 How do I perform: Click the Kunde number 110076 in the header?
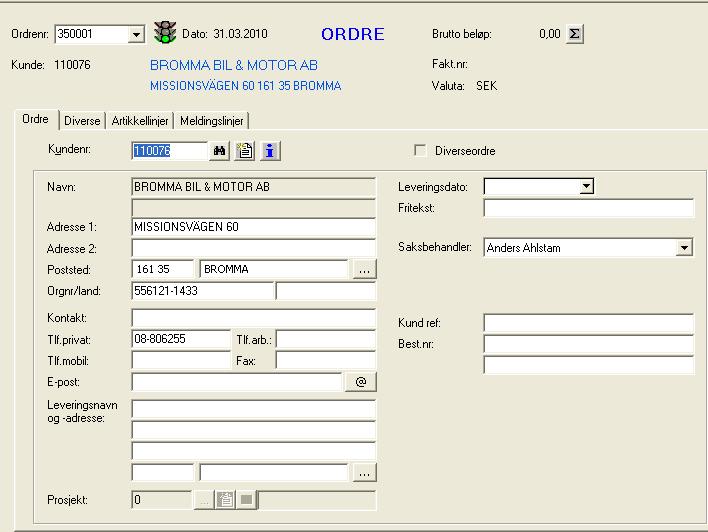72,65
